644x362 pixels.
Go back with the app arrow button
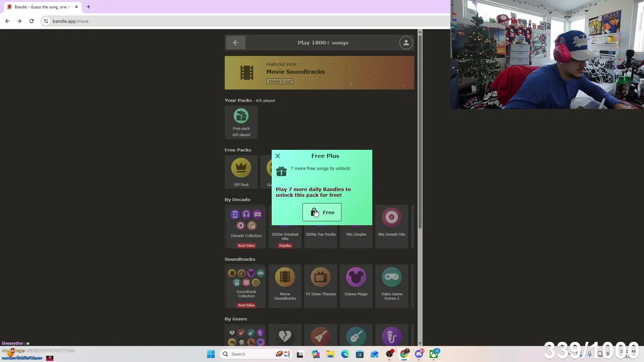click(x=236, y=43)
